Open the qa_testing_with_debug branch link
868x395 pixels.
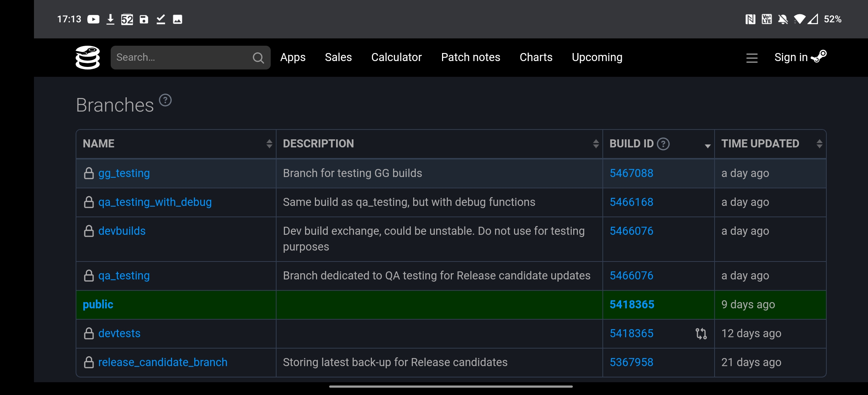pyautogui.click(x=155, y=202)
